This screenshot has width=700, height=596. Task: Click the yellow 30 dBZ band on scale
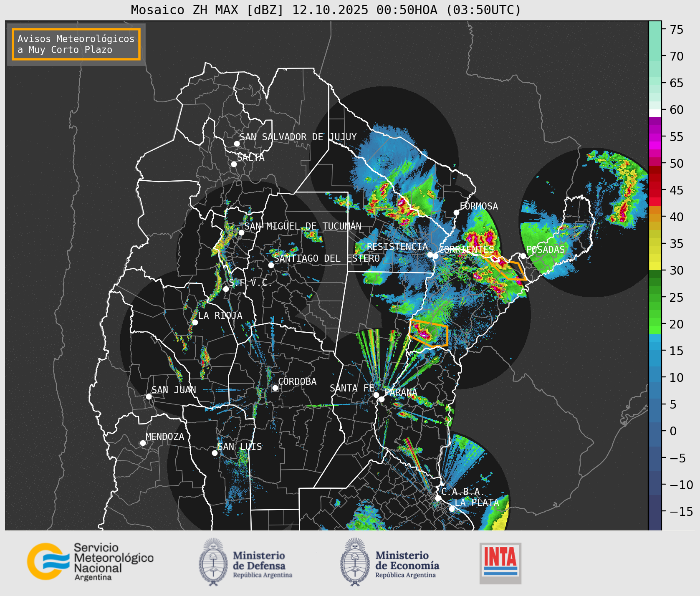[655, 266]
